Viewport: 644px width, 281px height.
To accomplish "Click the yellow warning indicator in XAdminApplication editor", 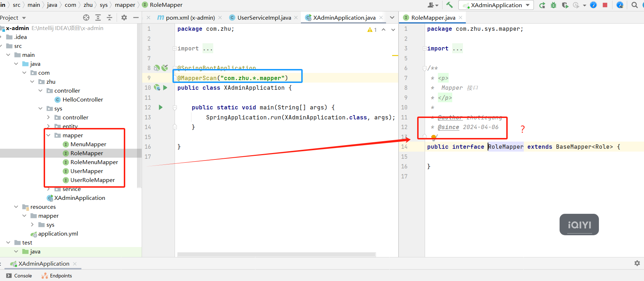I will pos(372,30).
